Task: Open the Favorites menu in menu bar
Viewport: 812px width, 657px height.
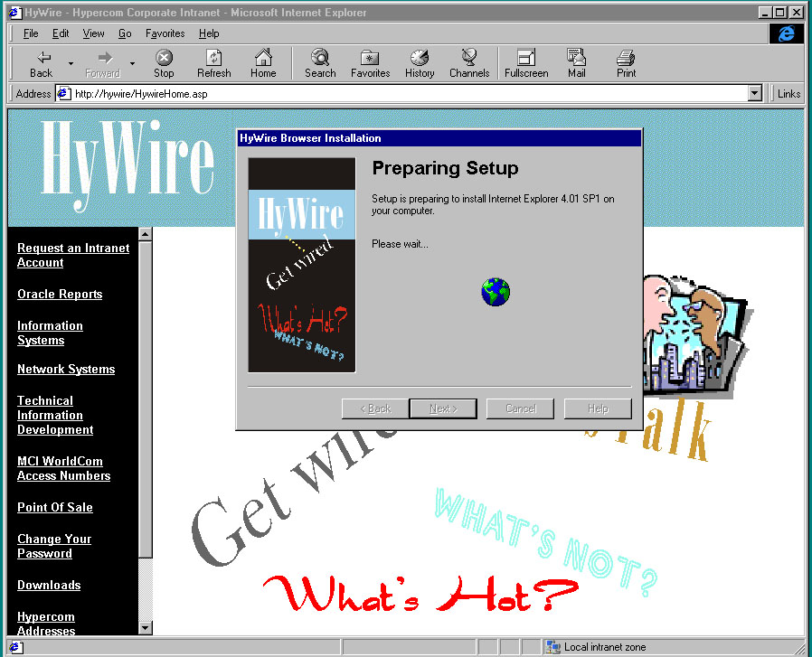Action: pos(165,33)
